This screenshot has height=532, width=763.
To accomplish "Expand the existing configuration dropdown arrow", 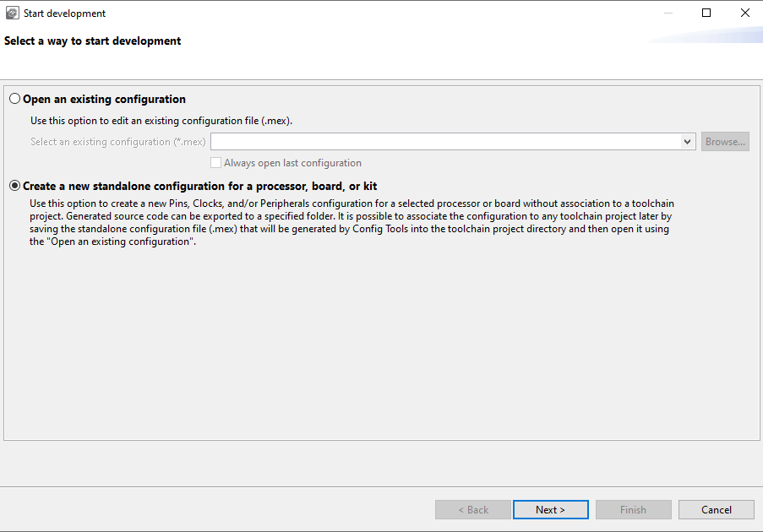I will point(688,142).
